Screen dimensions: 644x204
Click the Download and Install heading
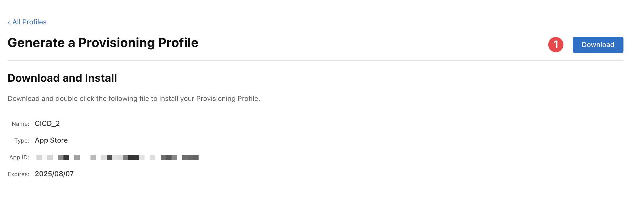62,78
